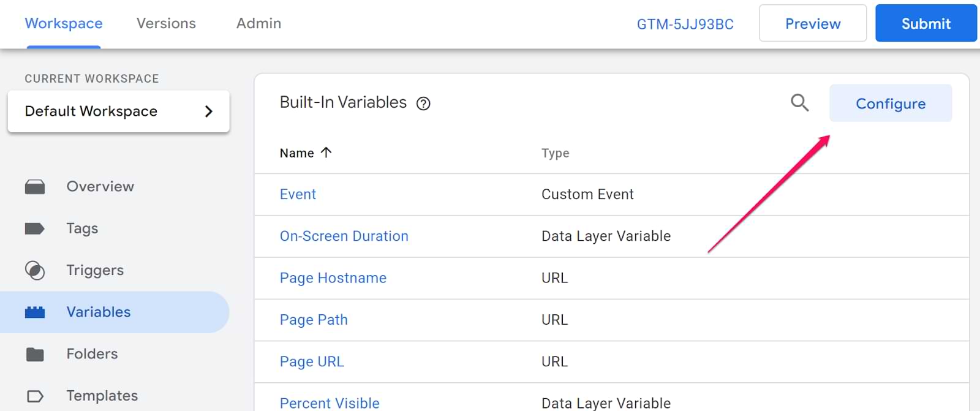Click the Overview icon in sidebar
This screenshot has width=980, height=411.
[x=35, y=187]
